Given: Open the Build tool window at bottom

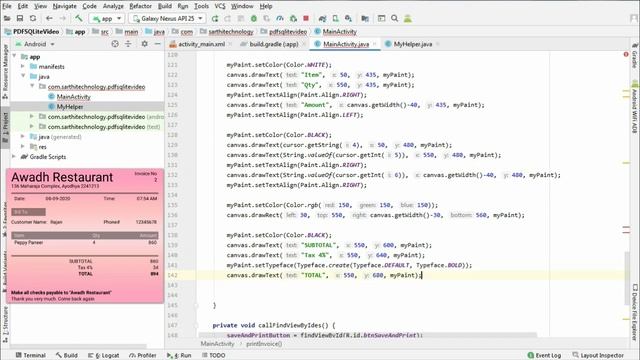Looking at the screenshot, I should click(x=67, y=355).
